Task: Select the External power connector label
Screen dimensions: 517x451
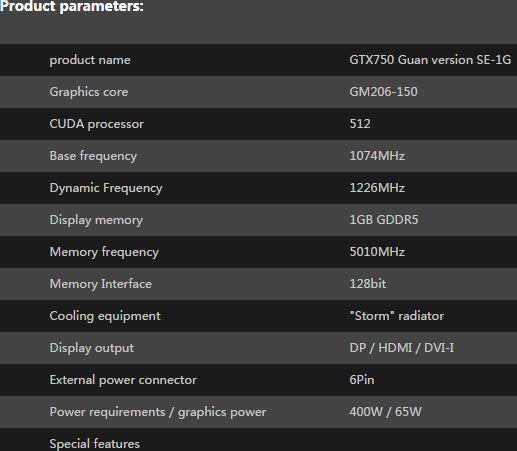Action: (123, 380)
